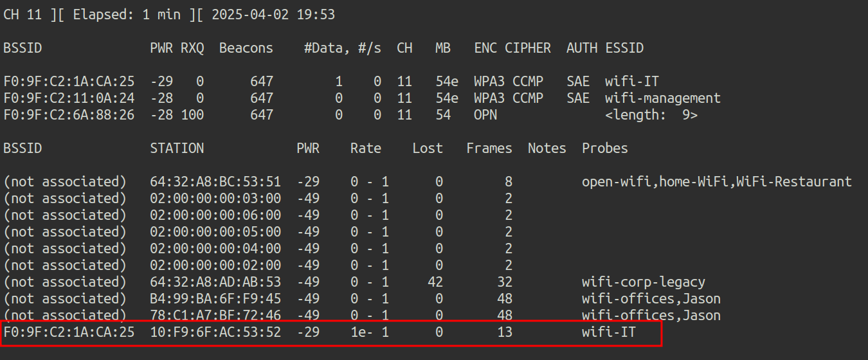This screenshot has width=868, height=360.
Task: Click the OPN encryption value
Action: 485,115
